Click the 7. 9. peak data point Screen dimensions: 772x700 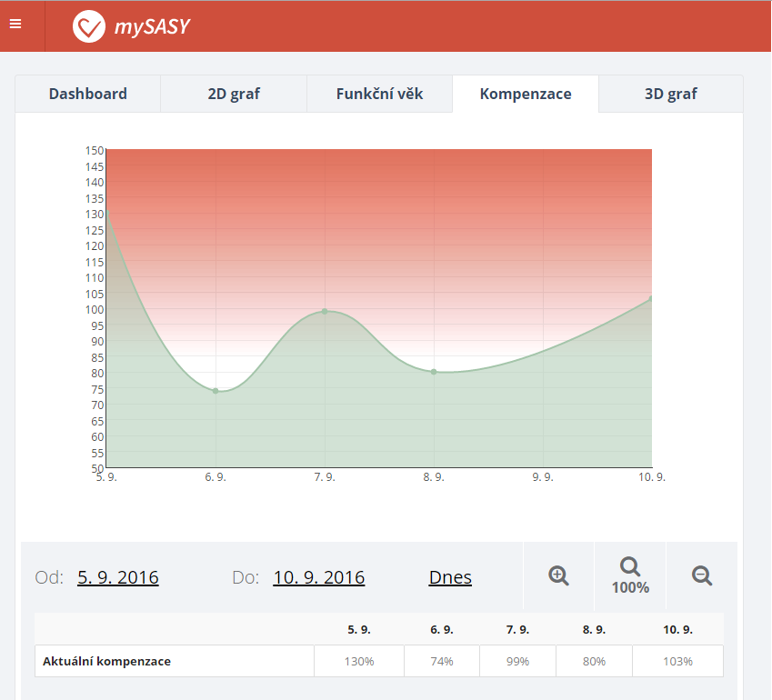coord(325,312)
